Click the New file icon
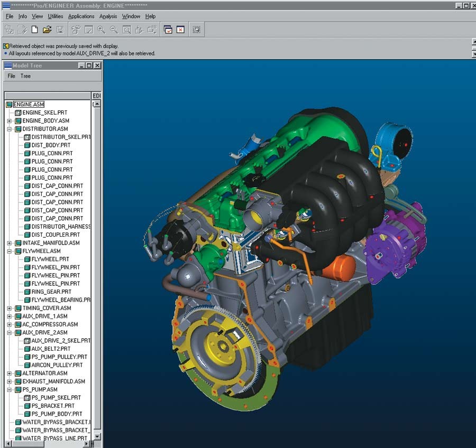Image resolution: width=476 pixels, height=448 pixels. [x=34, y=30]
